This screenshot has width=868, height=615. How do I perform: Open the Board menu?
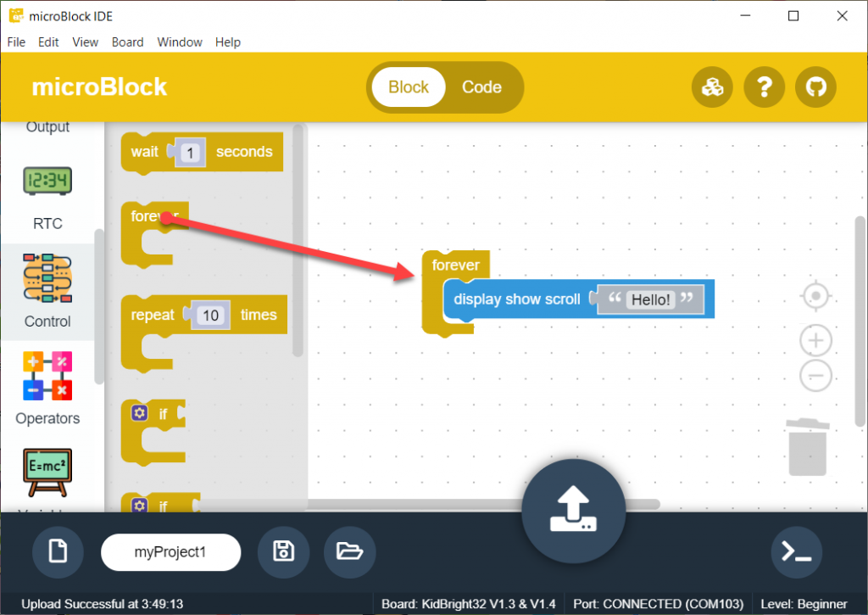click(x=127, y=42)
